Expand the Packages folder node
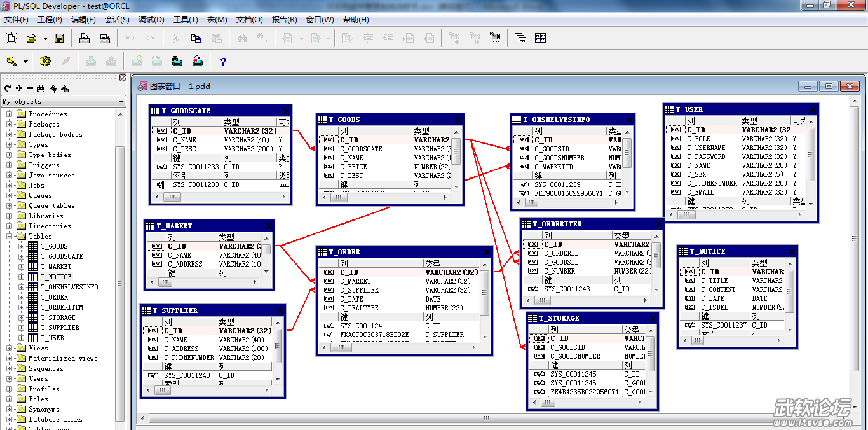 coord(10,125)
